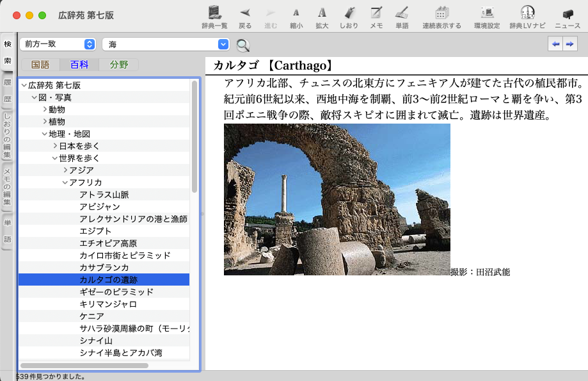Switch to the 国語 tab
This screenshot has height=381, width=588.
tap(40, 65)
